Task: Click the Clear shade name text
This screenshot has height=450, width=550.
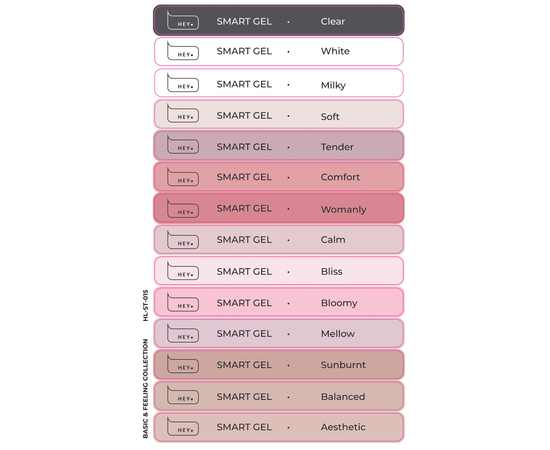Action: point(333,21)
